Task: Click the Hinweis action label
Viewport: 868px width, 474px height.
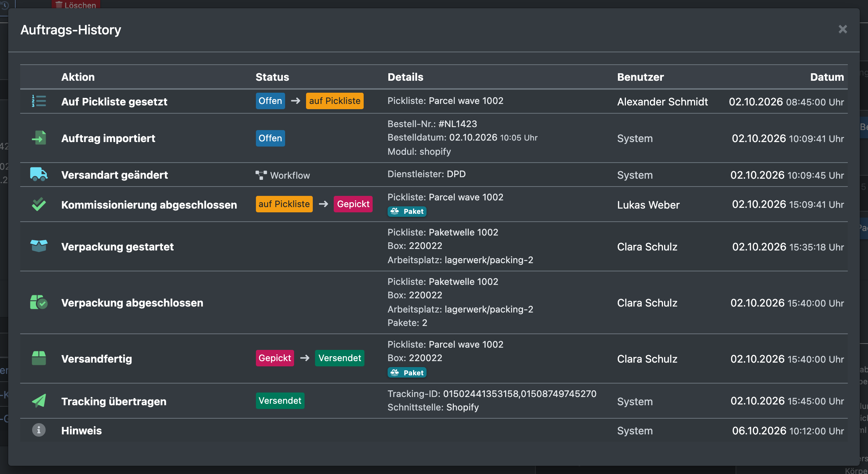Action: pyautogui.click(x=82, y=431)
